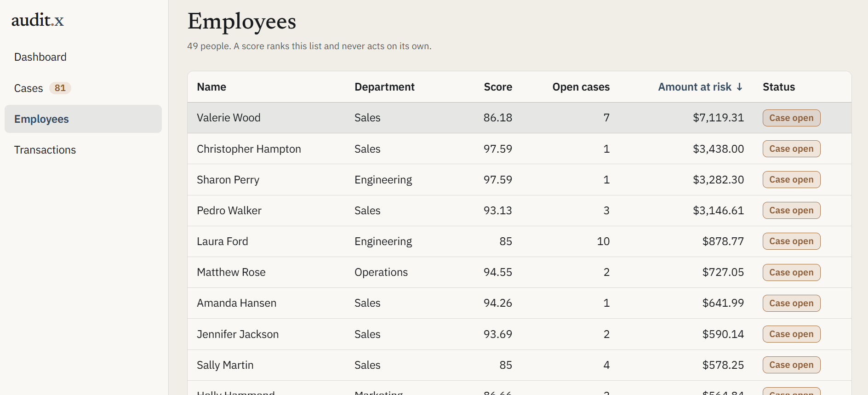Click Sharon Perry's Case open badge
Image resolution: width=868 pixels, height=395 pixels.
click(x=792, y=179)
